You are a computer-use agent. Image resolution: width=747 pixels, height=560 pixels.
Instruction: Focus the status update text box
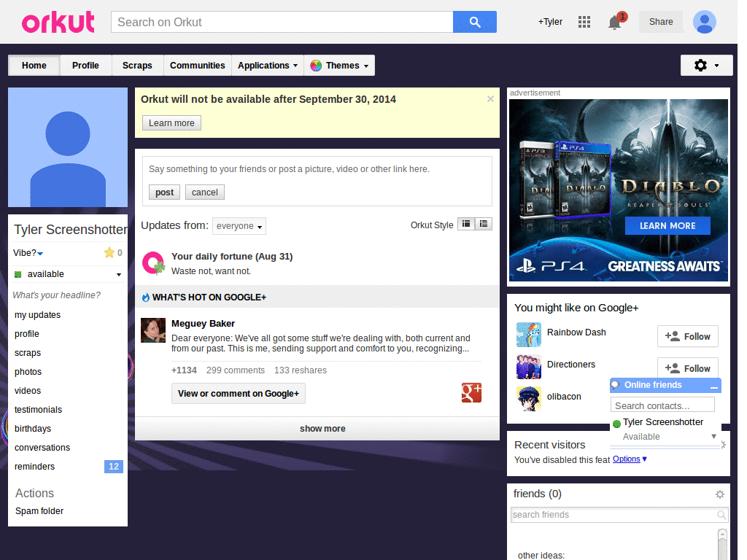(x=317, y=169)
